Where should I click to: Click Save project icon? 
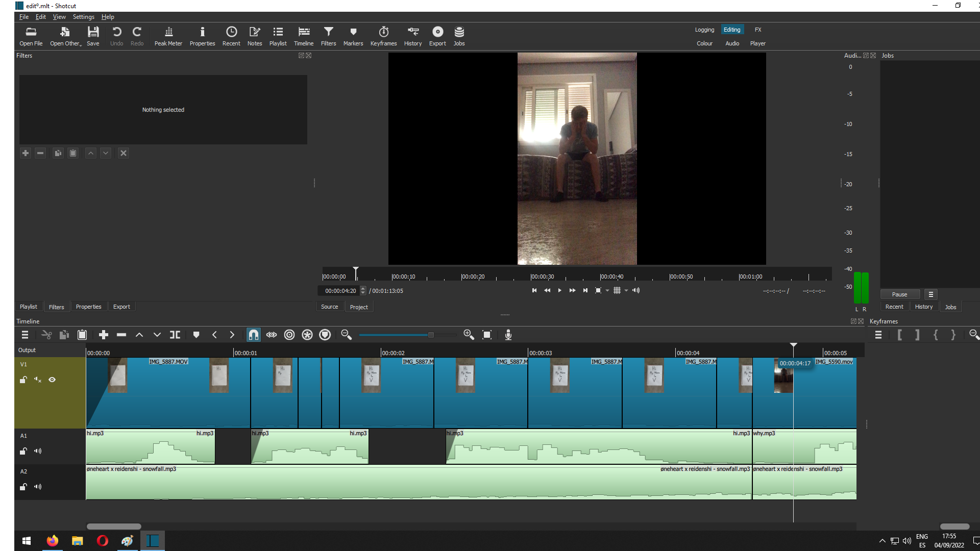[x=93, y=36]
